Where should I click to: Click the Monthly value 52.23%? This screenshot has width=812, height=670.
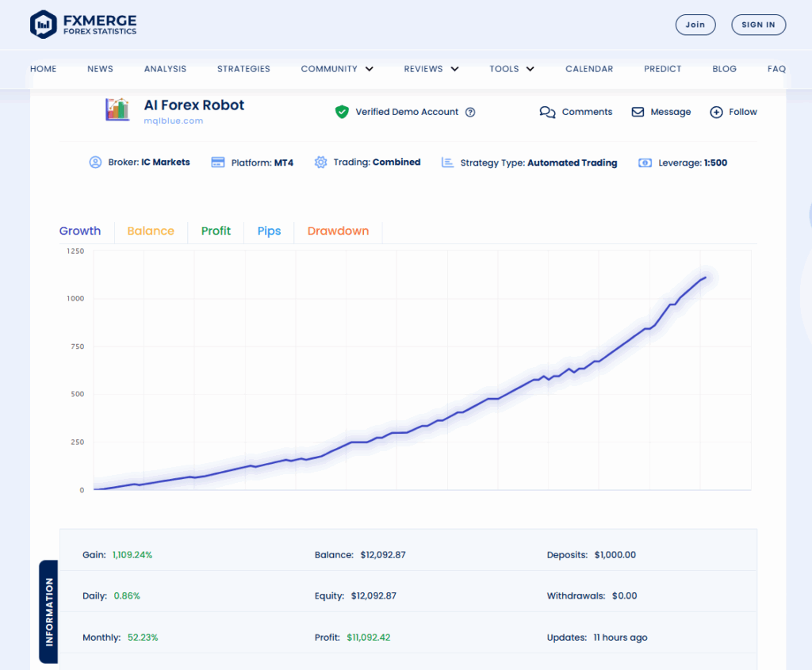coord(143,637)
